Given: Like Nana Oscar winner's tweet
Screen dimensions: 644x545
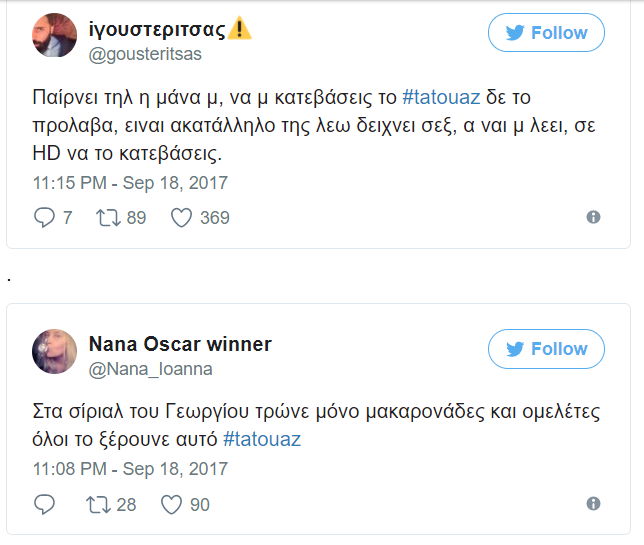Looking at the screenshot, I should click(171, 504).
